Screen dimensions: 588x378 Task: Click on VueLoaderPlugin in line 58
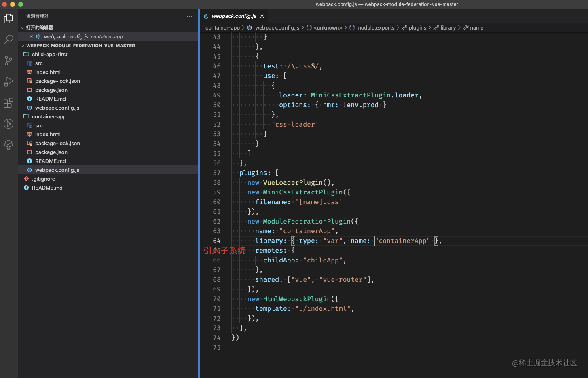pos(293,182)
